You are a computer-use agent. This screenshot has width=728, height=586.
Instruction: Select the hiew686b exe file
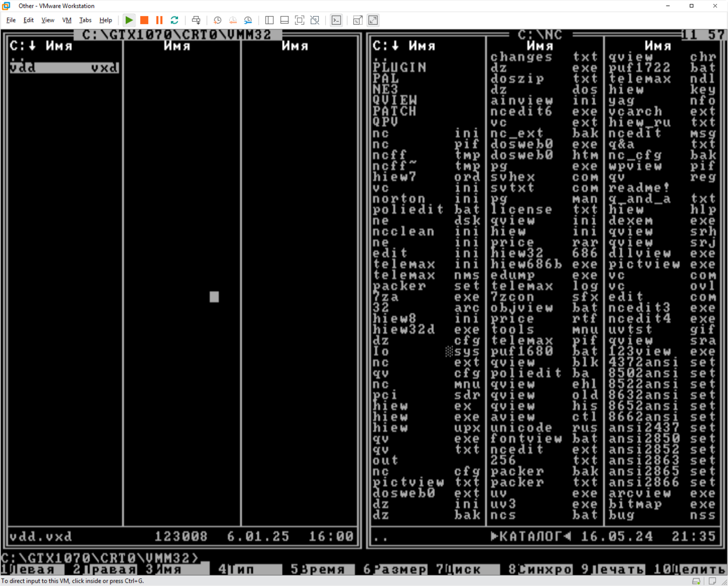click(x=544, y=264)
